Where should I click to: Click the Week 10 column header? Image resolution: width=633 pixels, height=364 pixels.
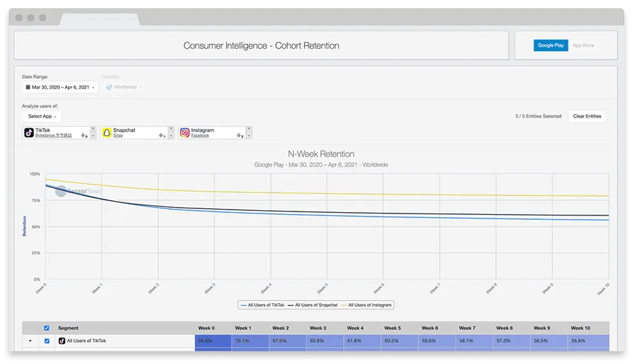tap(580, 328)
